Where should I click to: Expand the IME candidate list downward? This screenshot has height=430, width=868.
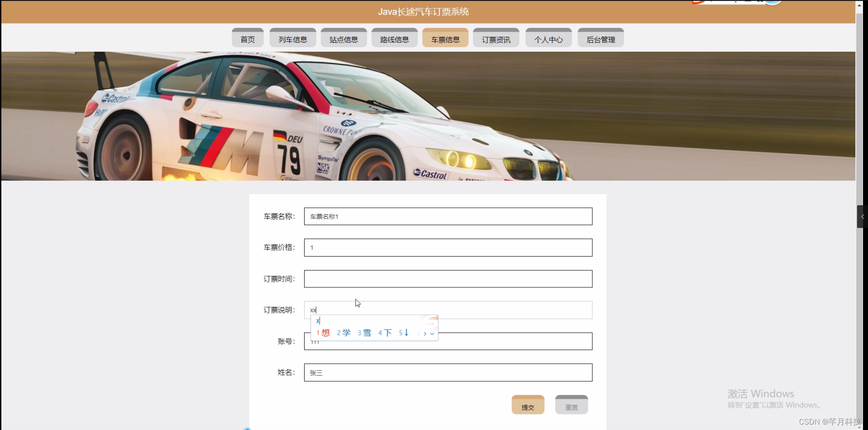coord(432,333)
